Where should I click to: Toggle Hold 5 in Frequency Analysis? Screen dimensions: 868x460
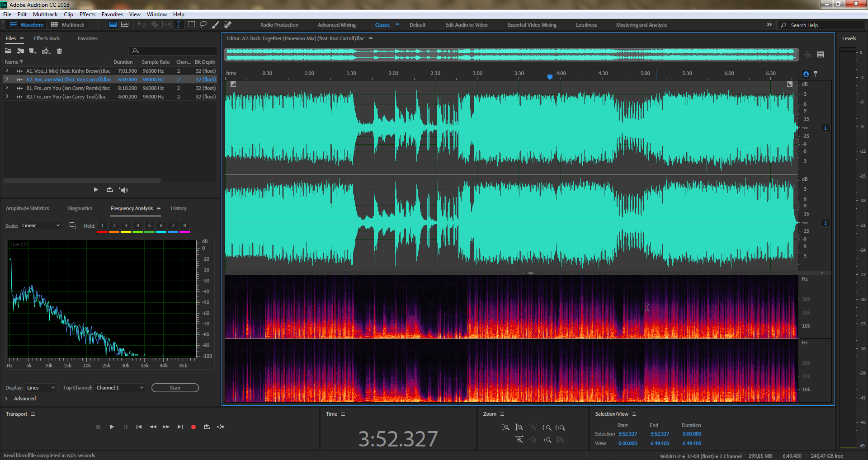point(149,225)
